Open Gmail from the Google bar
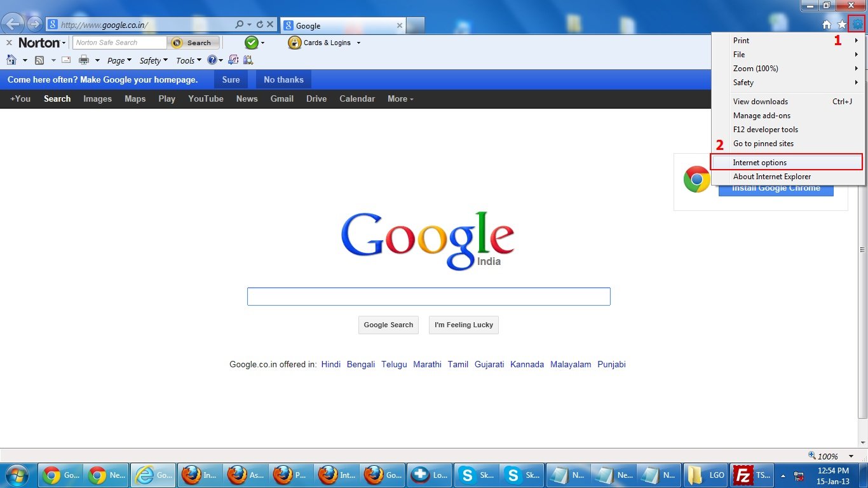The height and width of the screenshot is (488, 868). click(x=282, y=98)
